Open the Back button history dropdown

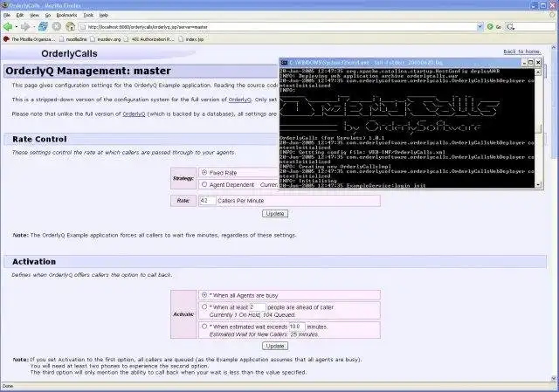tap(17, 27)
